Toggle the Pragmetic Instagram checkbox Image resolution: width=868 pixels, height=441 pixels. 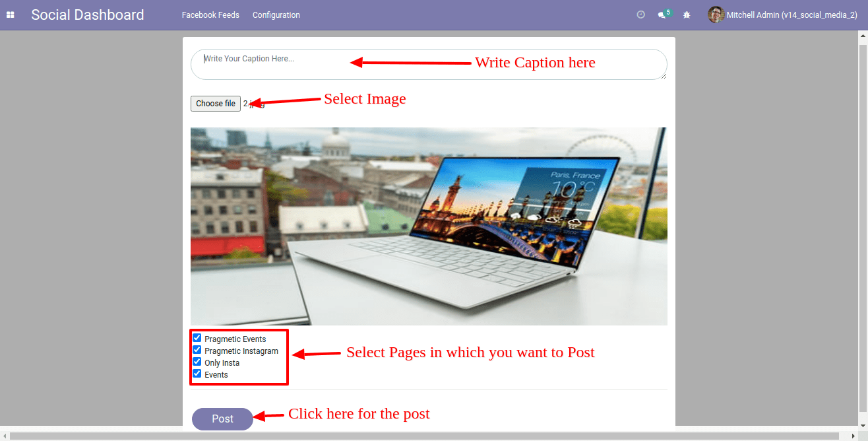pos(197,350)
